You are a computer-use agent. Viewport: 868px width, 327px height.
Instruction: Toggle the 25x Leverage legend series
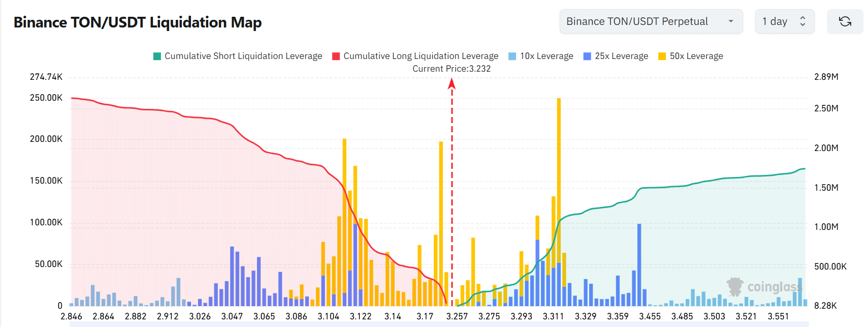click(616, 56)
